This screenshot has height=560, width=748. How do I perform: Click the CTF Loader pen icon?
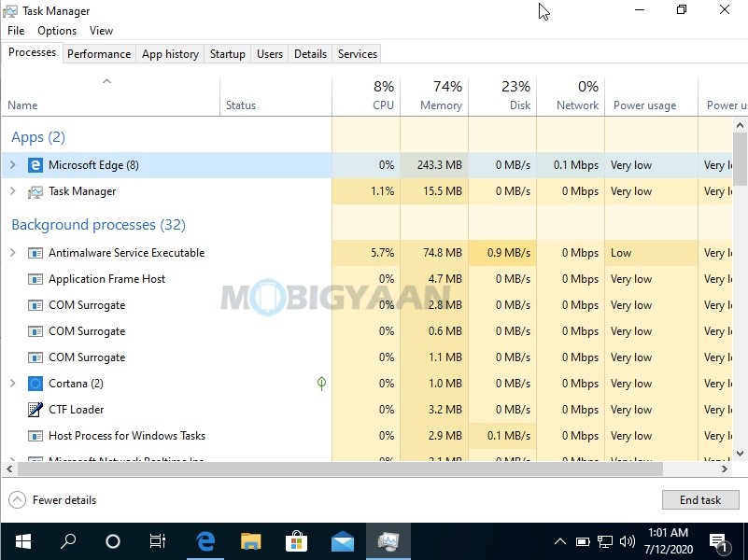[35, 410]
